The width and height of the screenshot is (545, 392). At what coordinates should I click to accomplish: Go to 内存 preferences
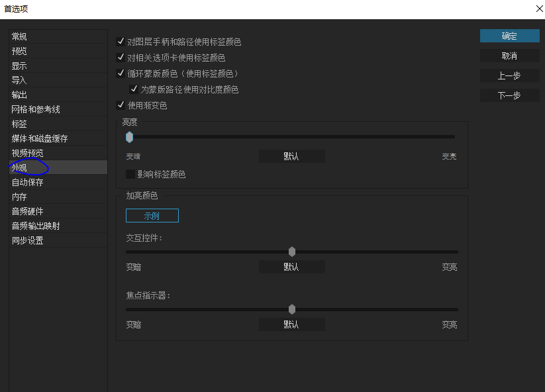(58, 197)
